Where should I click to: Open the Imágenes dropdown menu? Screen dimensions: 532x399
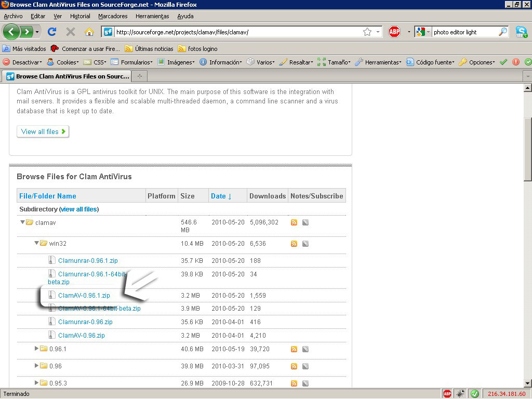[176, 62]
